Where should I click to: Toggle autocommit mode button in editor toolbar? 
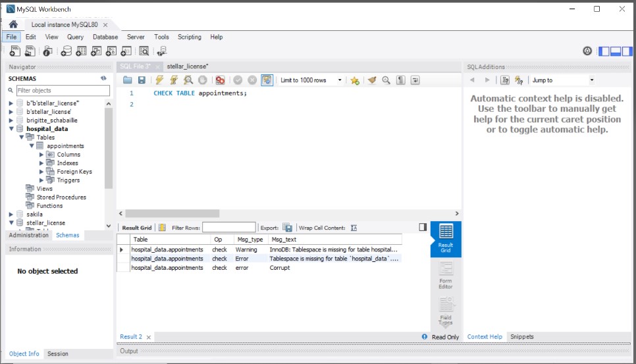267,80
